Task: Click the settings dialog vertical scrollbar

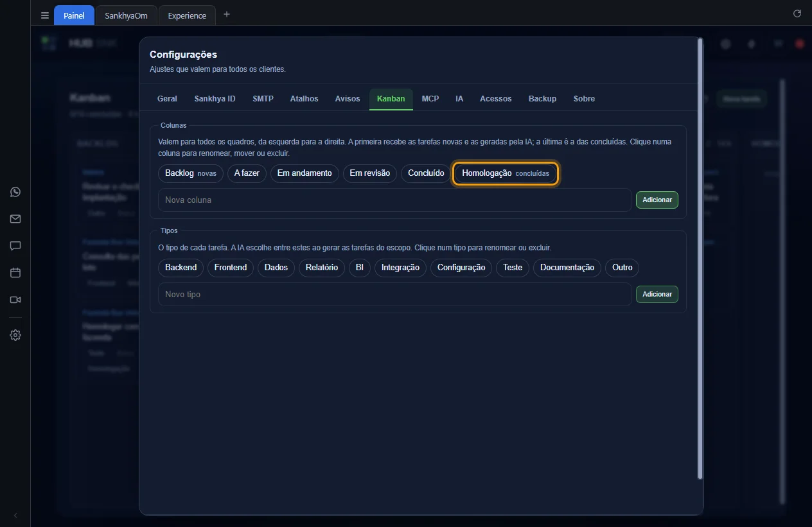Action: pos(700,258)
